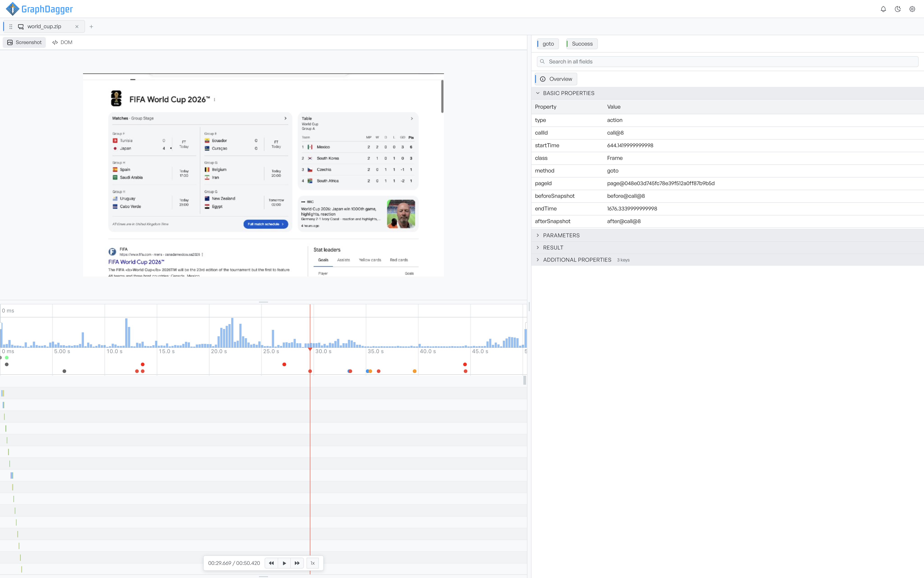This screenshot has height=578, width=924.
Task: Close the world_cup.zip tab
Action: [x=77, y=26]
